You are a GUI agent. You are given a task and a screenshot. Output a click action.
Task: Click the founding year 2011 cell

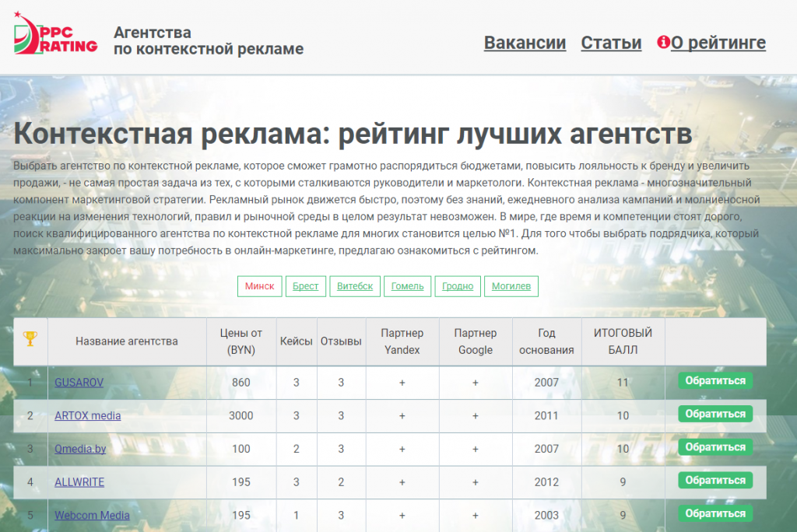tap(546, 415)
